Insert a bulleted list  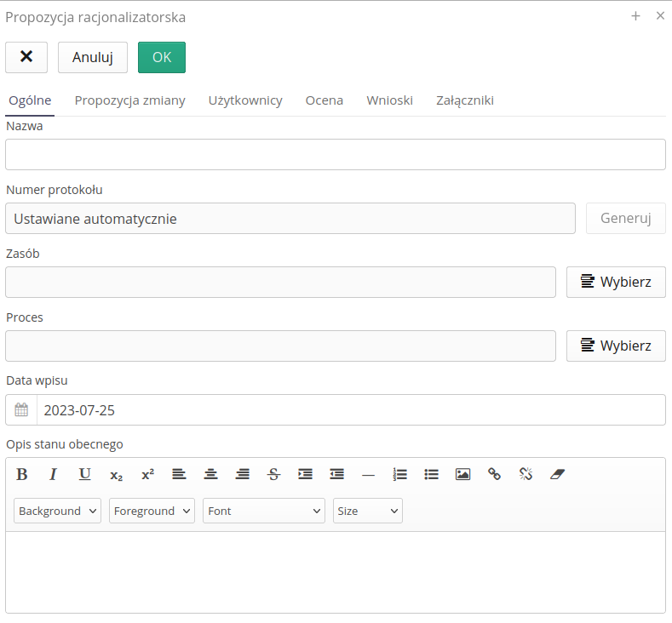431,475
